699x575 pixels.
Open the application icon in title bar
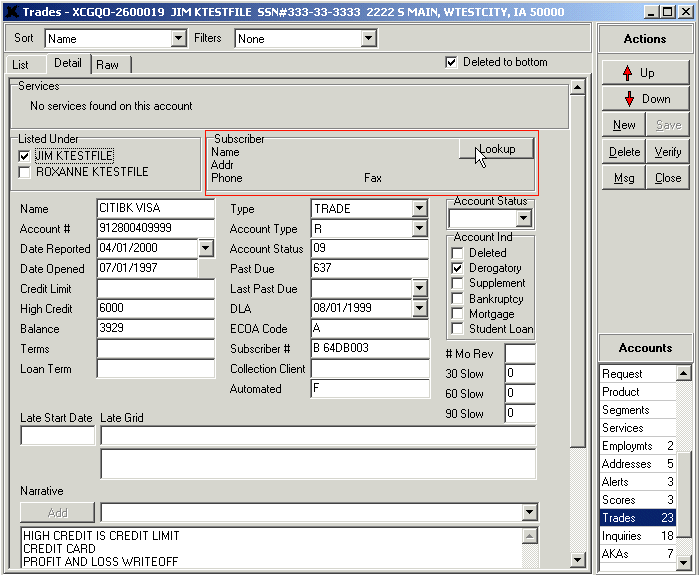pyautogui.click(x=12, y=12)
